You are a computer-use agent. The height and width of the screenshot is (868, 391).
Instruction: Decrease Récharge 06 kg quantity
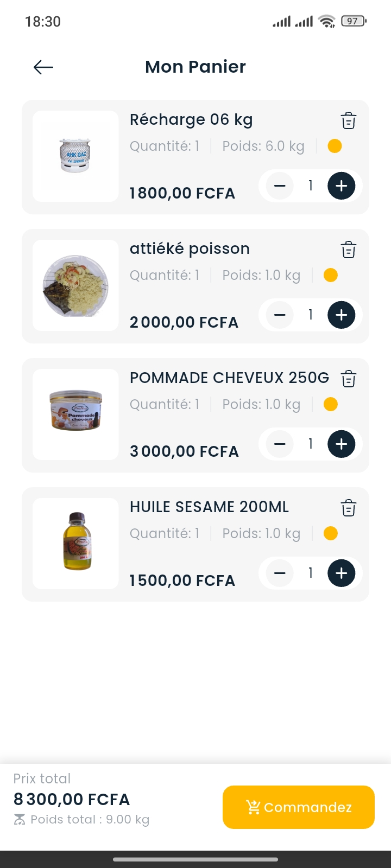point(280,186)
